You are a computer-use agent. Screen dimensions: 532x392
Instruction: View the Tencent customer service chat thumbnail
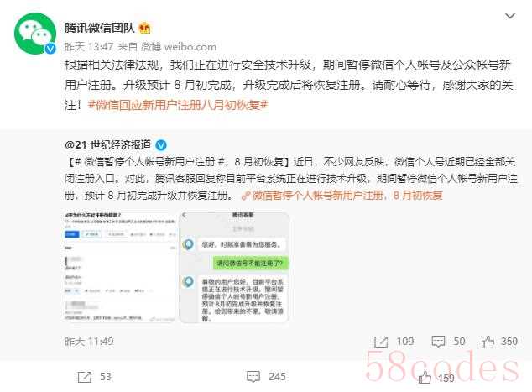[x=234, y=267]
